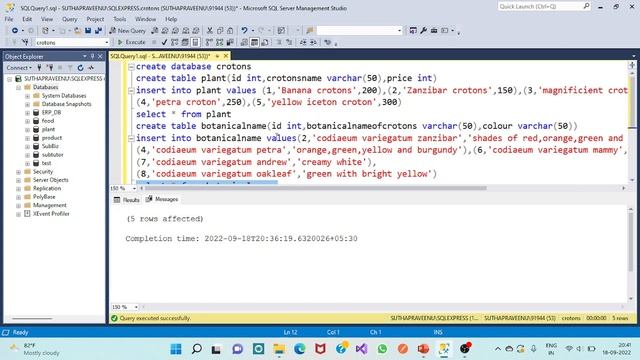Screen dimensions: 640x360
Task: Click the properties wrench icon
Action: point(423,31)
